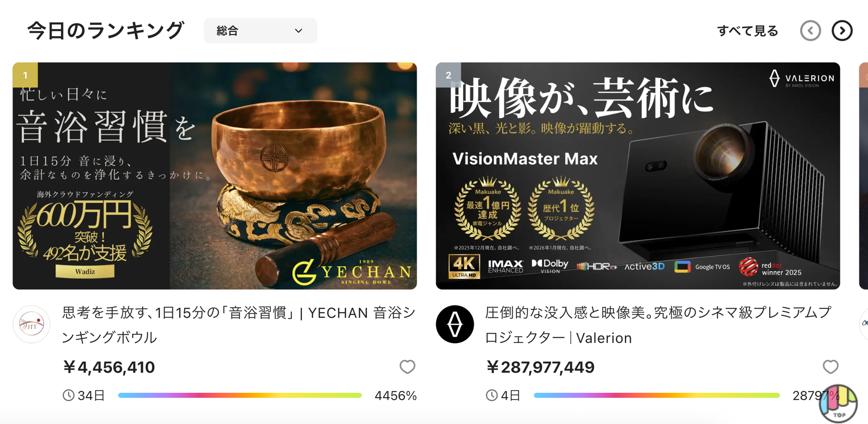868x424 pixels.
Task: Click the previous carousel arrow button
Action: pyautogui.click(x=810, y=31)
